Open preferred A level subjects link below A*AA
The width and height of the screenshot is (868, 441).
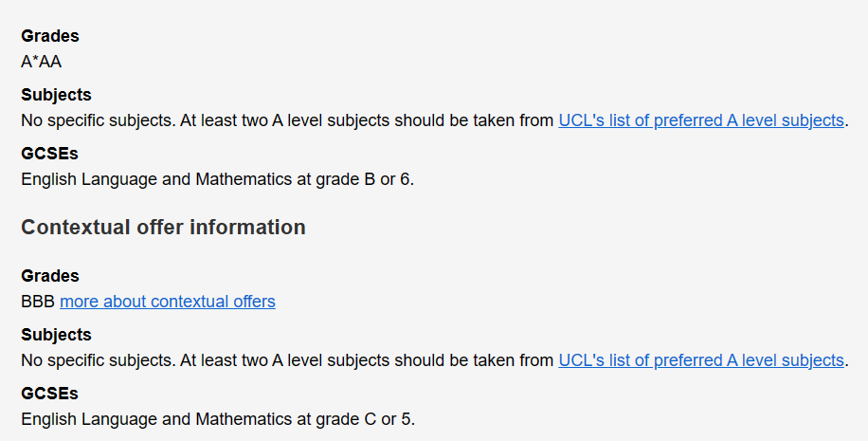tap(701, 120)
